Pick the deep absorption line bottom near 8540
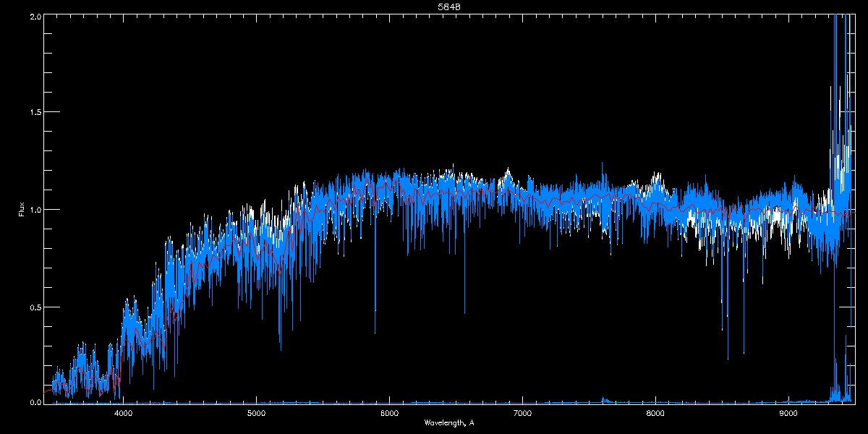This screenshot has height=434, width=868. pyautogui.click(x=728, y=358)
